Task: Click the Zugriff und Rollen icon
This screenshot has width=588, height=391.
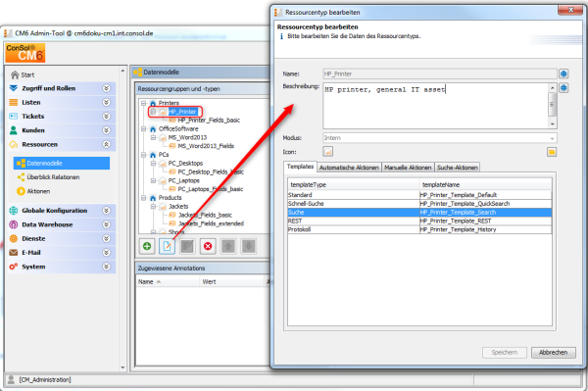Action: pos(13,88)
